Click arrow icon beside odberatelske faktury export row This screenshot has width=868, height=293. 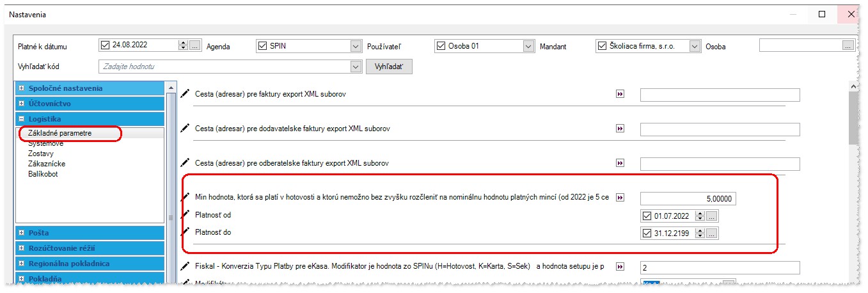point(619,164)
